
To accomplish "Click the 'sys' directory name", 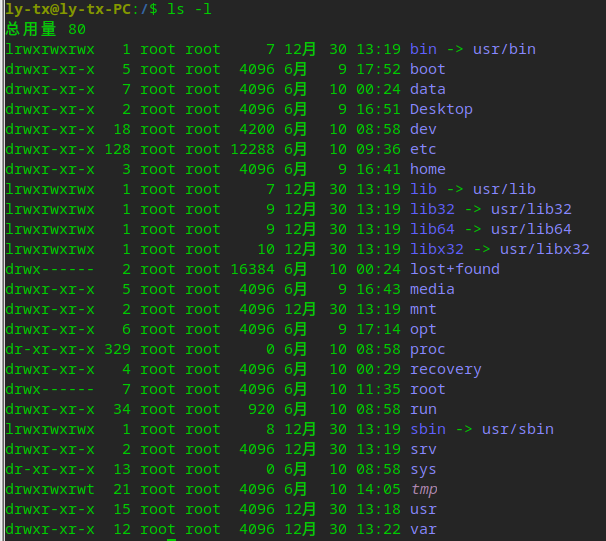I will pyautogui.click(x=423, y=470).
